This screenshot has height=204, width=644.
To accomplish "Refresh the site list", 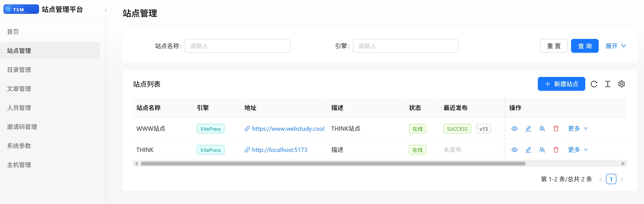I will [x=594, y=84].
